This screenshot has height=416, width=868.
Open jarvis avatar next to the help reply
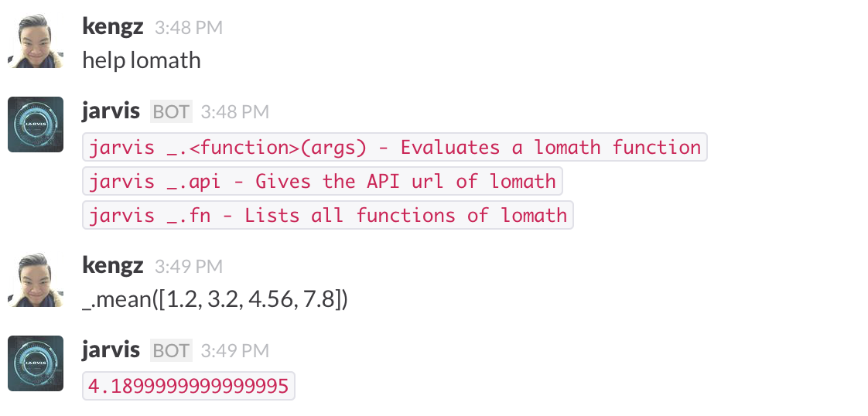(x=36, y=124)
